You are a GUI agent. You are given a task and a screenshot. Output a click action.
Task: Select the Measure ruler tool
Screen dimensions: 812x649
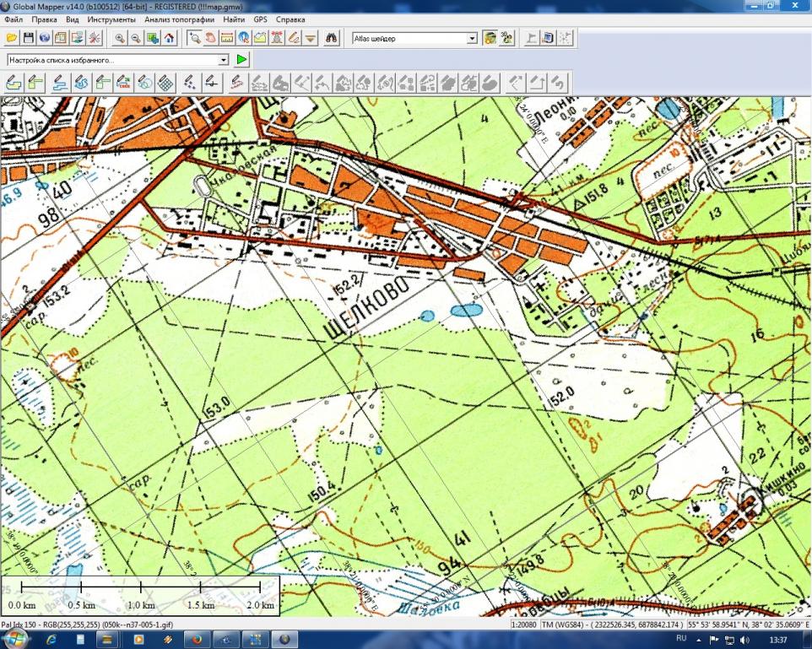(x=226, y=38)
